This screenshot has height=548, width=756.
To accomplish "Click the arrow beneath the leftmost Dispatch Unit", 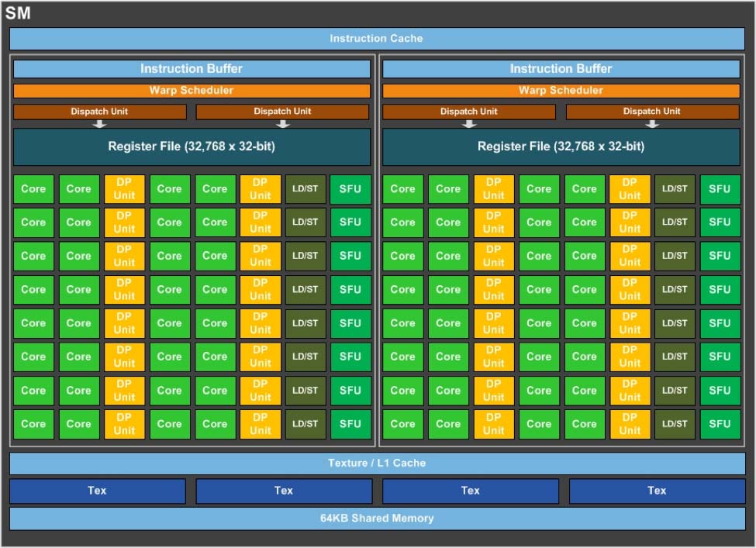I will pos(99,124).
